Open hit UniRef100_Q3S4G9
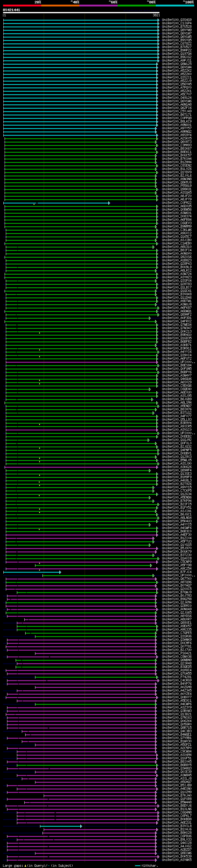 [177, 20]
